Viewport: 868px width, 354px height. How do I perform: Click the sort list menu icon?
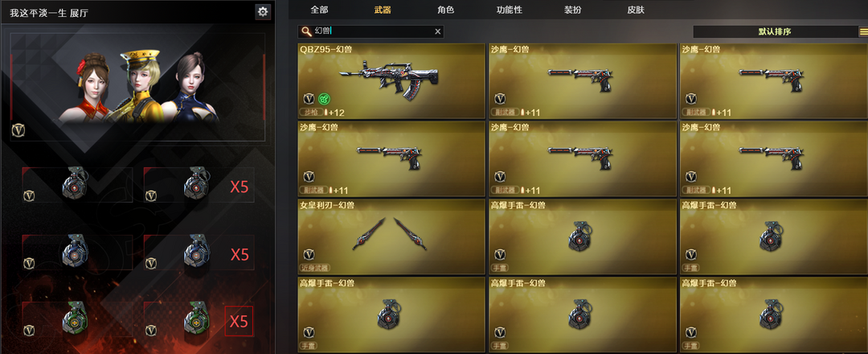(x=863, y=31)
